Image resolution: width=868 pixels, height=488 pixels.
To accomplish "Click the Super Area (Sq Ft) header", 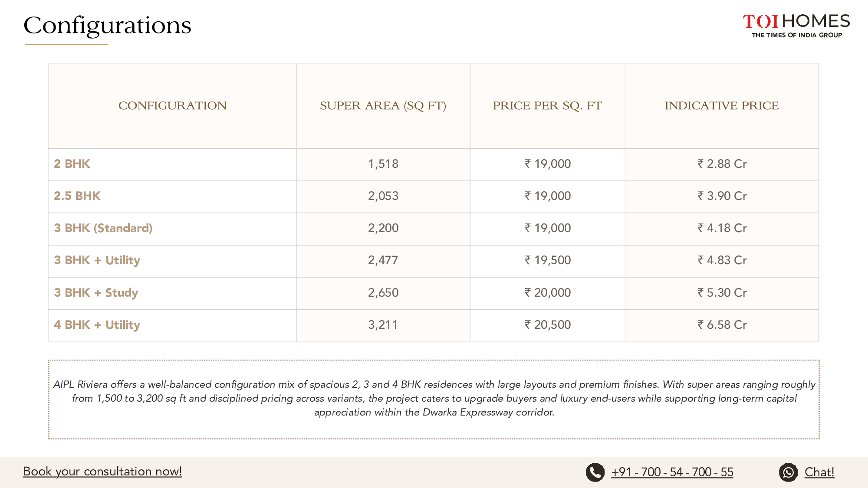I will (x=383, y=106).
